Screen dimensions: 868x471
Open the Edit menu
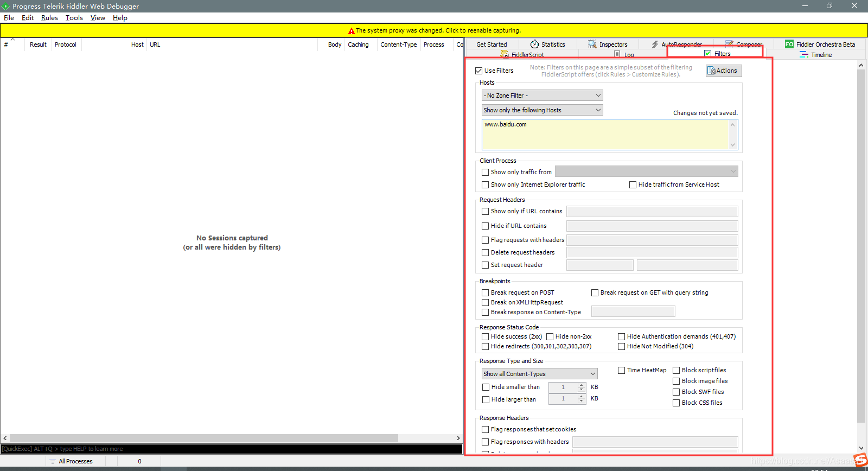click(x=28, y=18)
